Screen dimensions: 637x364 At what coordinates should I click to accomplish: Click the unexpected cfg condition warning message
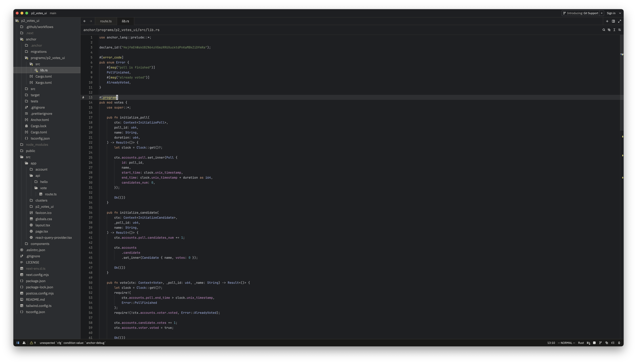click(x=72, y=343)
